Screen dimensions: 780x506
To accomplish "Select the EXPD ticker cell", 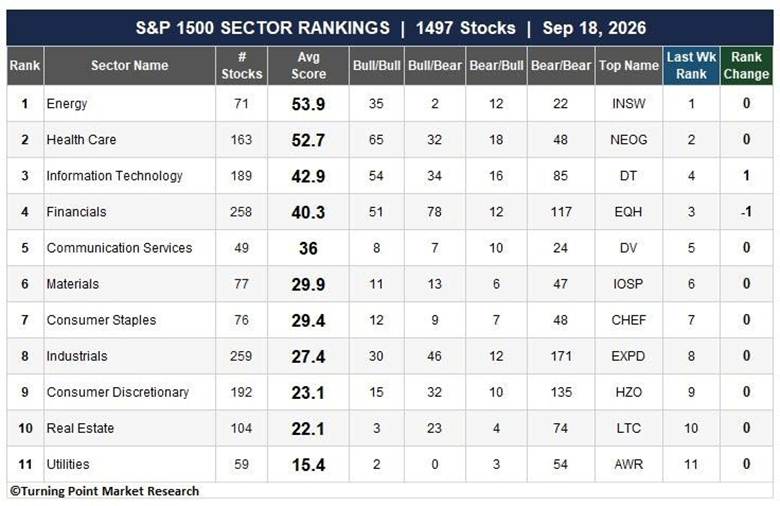I will coord(628,356).
